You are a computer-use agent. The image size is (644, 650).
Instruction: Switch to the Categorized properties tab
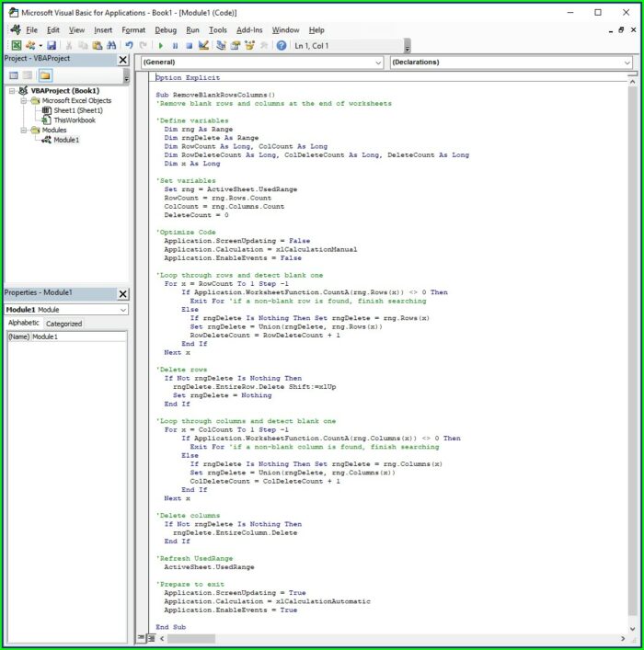click(x=63, y=324)
